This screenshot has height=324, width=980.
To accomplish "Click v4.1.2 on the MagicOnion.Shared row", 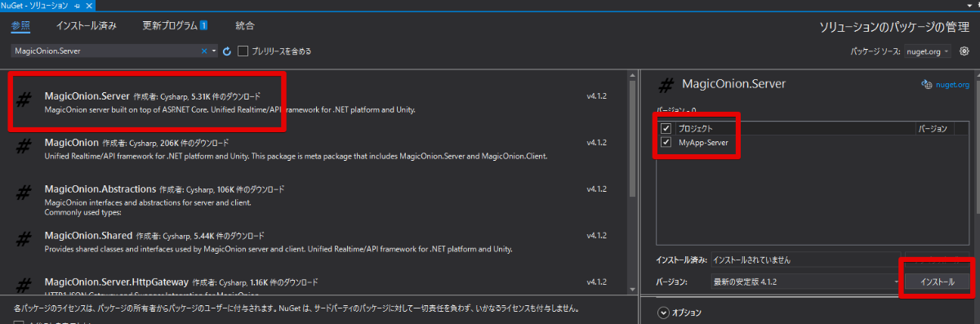I will tap(597, 236).
